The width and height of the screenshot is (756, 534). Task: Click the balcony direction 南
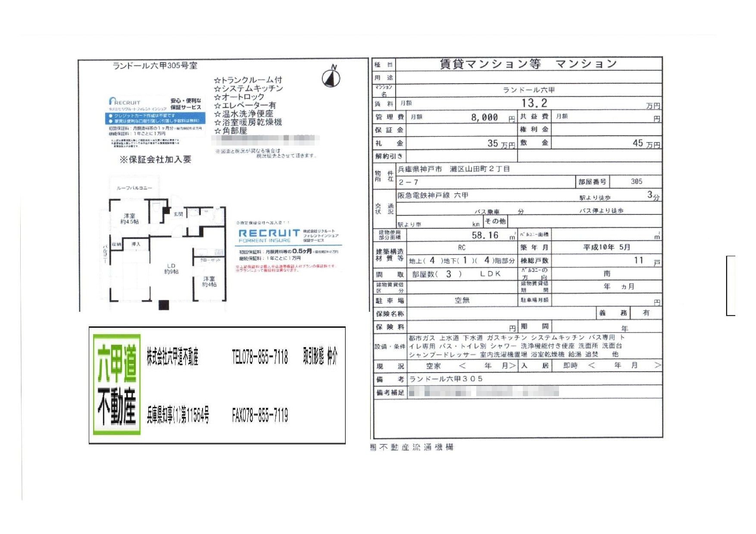coord(606,273)
